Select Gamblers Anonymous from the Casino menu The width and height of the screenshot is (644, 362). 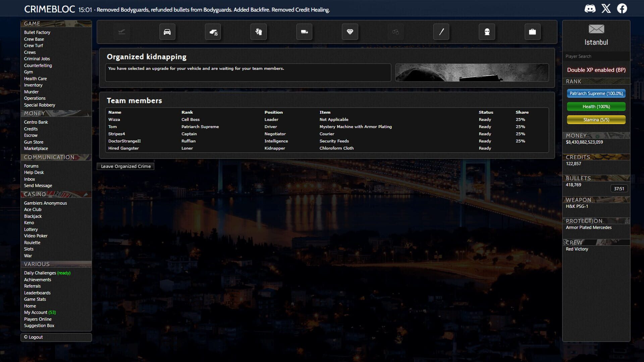point(45,203)
